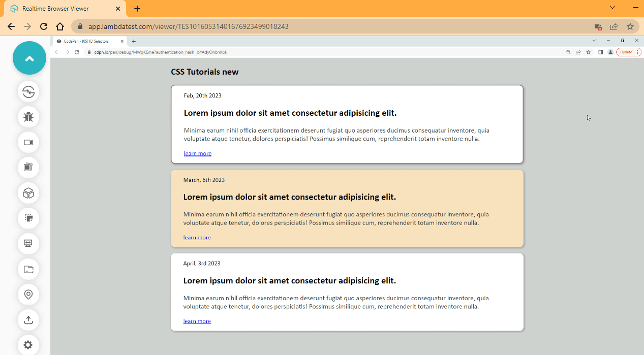
Task: Minimize the inner browser window
Action: [608, 41]
